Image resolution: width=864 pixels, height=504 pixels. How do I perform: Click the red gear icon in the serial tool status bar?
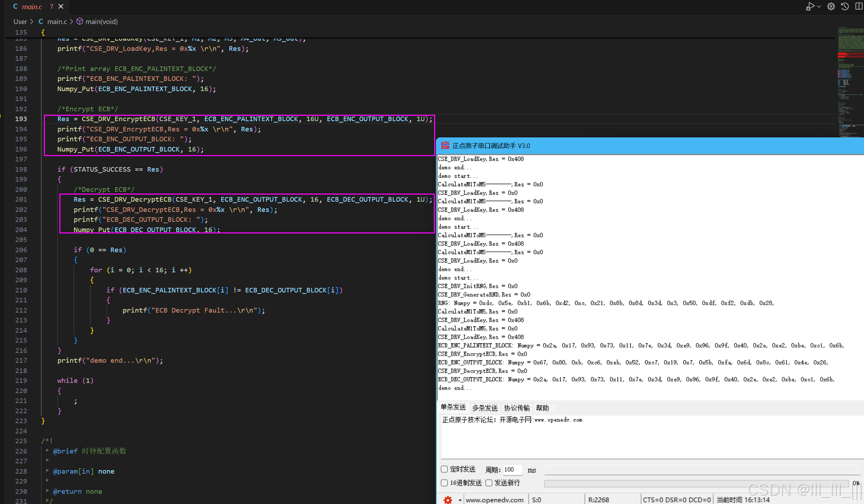point(448,499)
